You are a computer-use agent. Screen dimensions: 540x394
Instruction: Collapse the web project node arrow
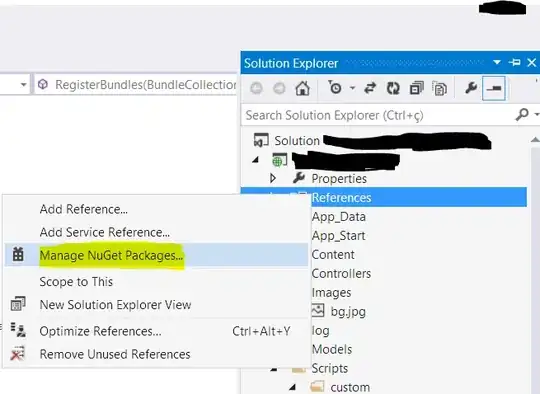coord(255,160)
